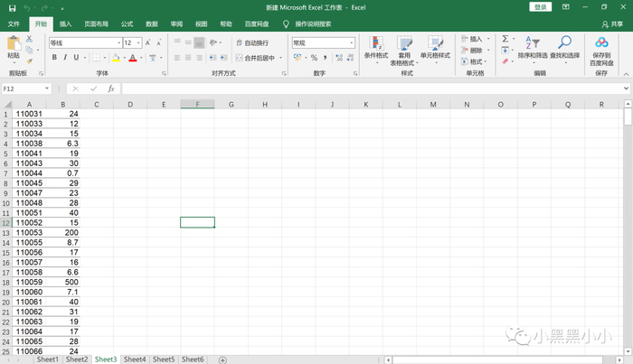Click Find and Select (查找和选择) magnifier
The width and height of the screenshot is (633, 364).
(x=565, y=42)
